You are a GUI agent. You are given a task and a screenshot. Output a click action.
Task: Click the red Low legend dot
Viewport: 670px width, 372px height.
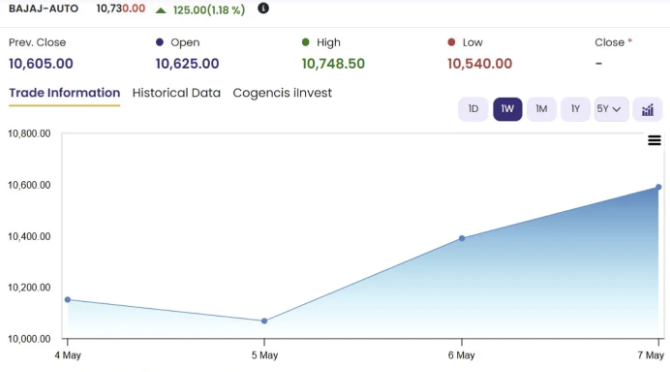(451, 42)
